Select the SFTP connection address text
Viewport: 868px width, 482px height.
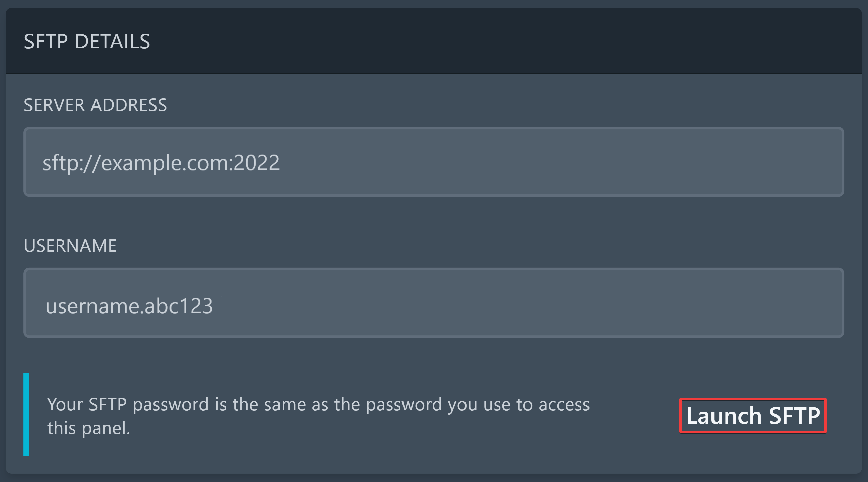click(x=162, y=163)
